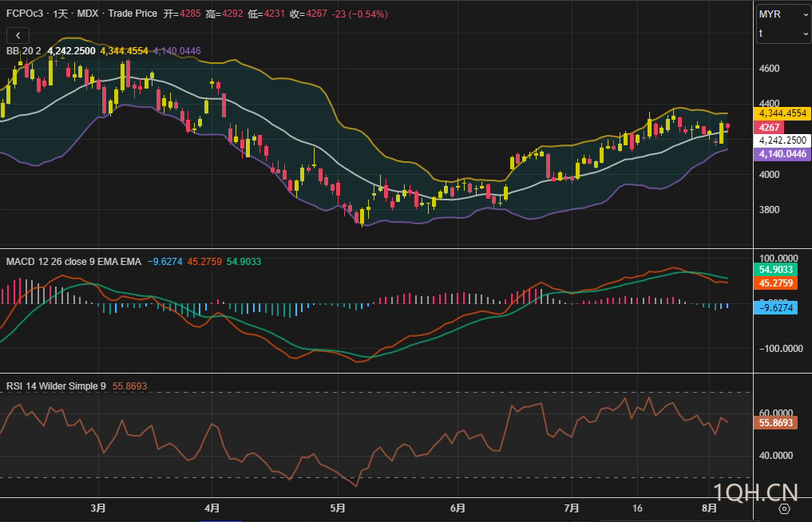Click the collapse legend arrow button
The height and width of the screenshot is (522, 812).
[x=18, y=35]
